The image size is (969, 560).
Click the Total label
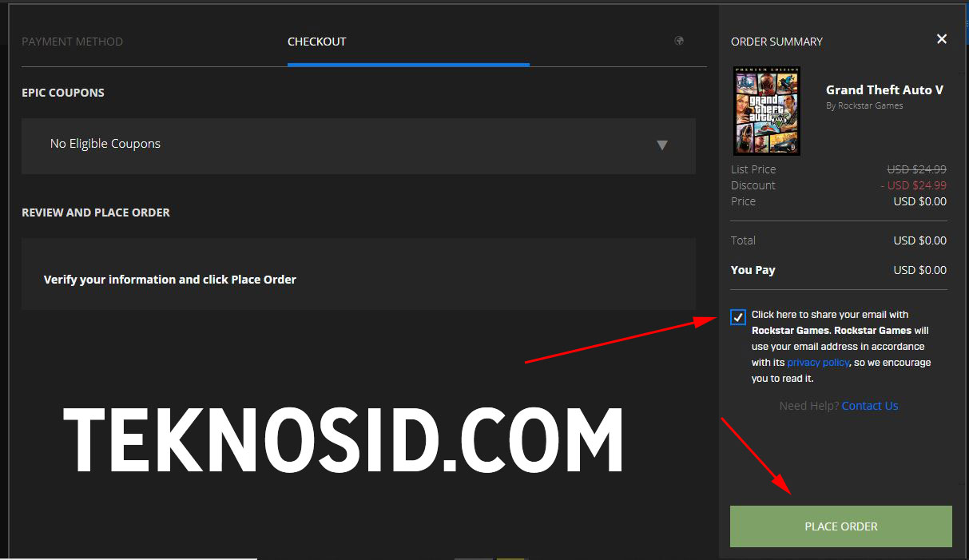coord(743,240)
